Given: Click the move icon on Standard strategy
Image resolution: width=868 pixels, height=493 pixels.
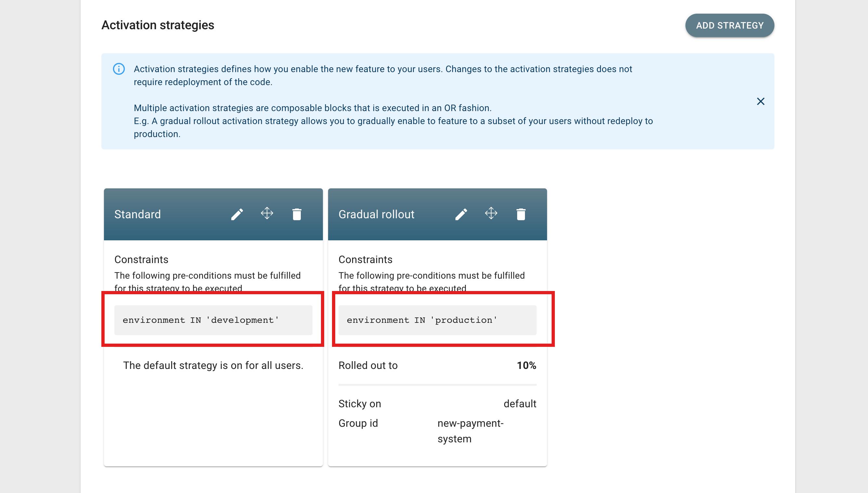Looking at the screenshot, I should [267, 214].
